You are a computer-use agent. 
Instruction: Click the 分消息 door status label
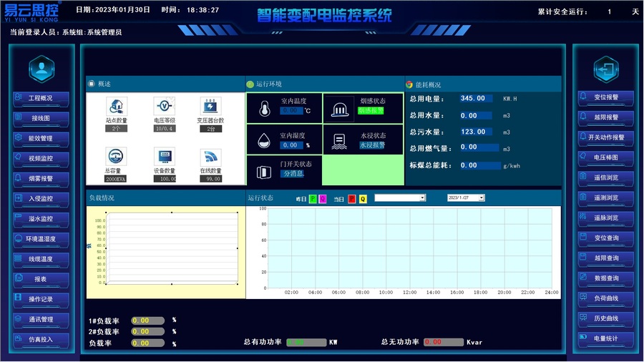[x=293, y=174]
